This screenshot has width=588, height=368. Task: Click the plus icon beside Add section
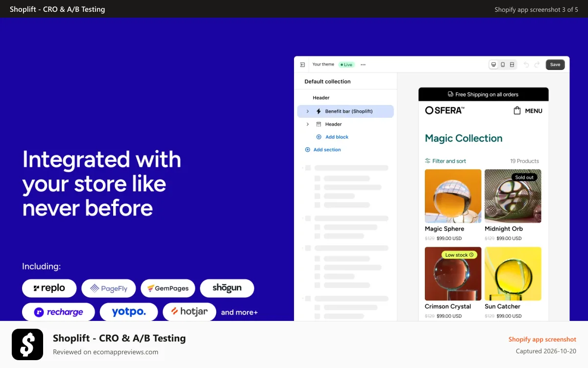(308, 150)
